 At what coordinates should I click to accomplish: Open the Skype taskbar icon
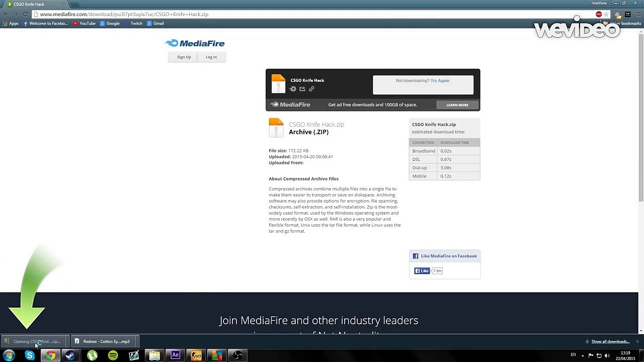click(x=30, y=355)
